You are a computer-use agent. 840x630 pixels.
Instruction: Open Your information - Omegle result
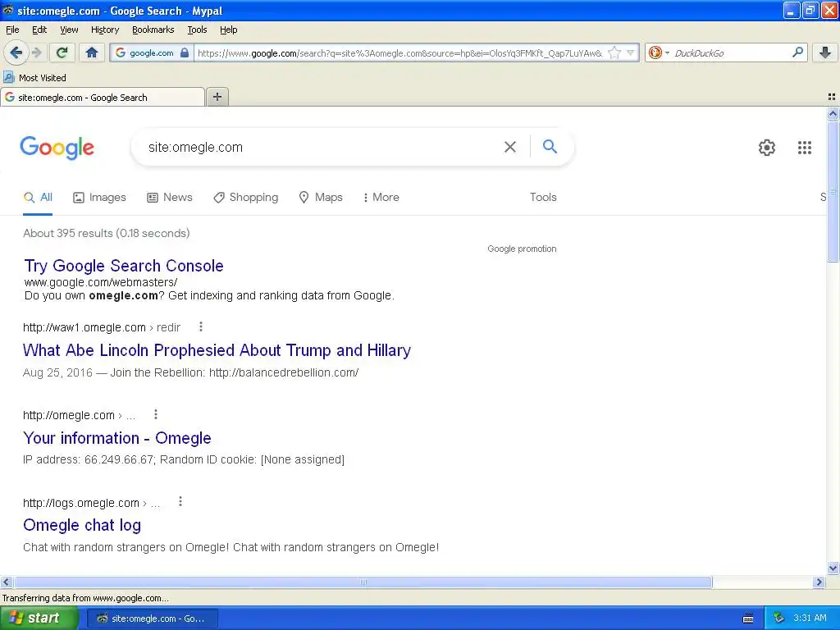116,438
